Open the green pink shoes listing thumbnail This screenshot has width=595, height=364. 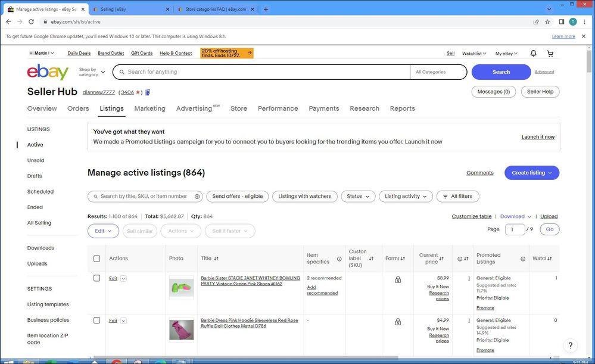click(x=182, y=288)
